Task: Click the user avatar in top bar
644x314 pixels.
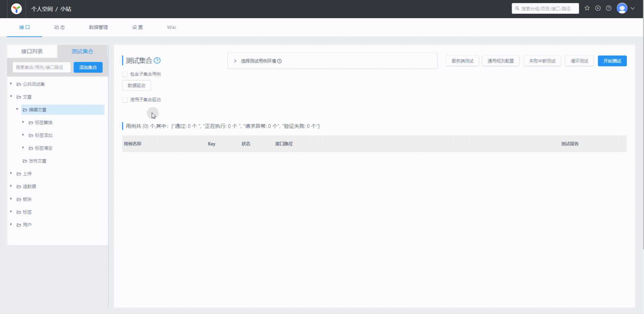Action: click(622, 8)
